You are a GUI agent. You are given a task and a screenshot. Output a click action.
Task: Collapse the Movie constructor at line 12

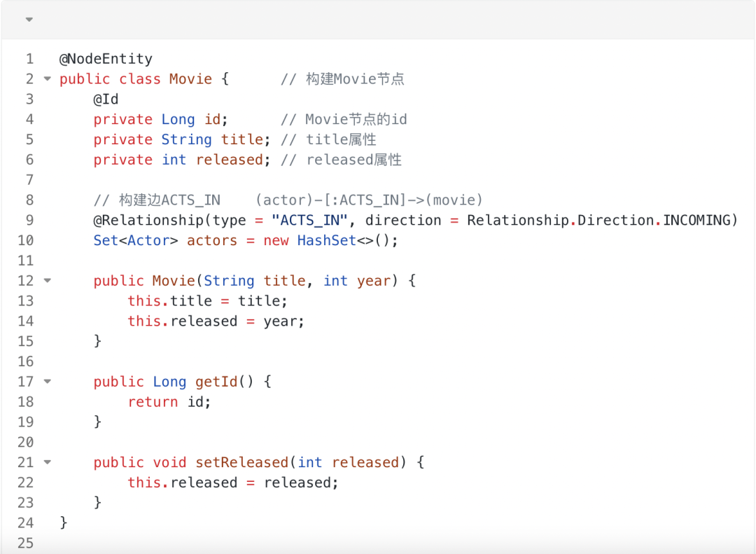click(x=46, y=280)
